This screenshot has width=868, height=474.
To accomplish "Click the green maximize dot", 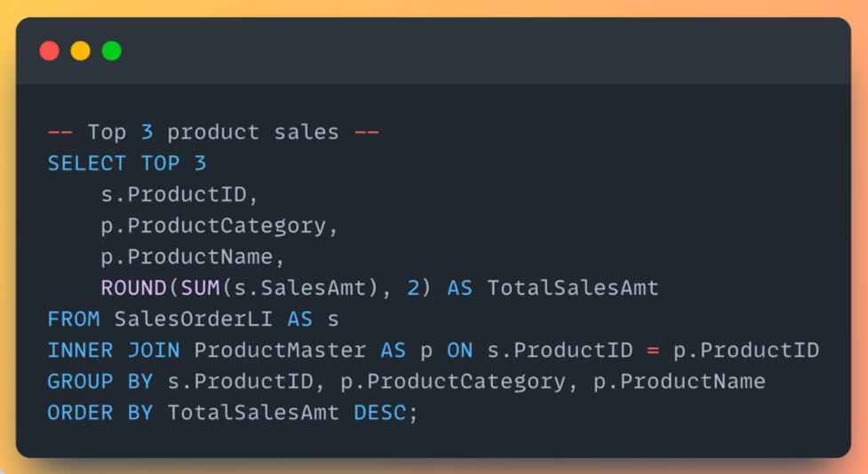I will (111, 51).
